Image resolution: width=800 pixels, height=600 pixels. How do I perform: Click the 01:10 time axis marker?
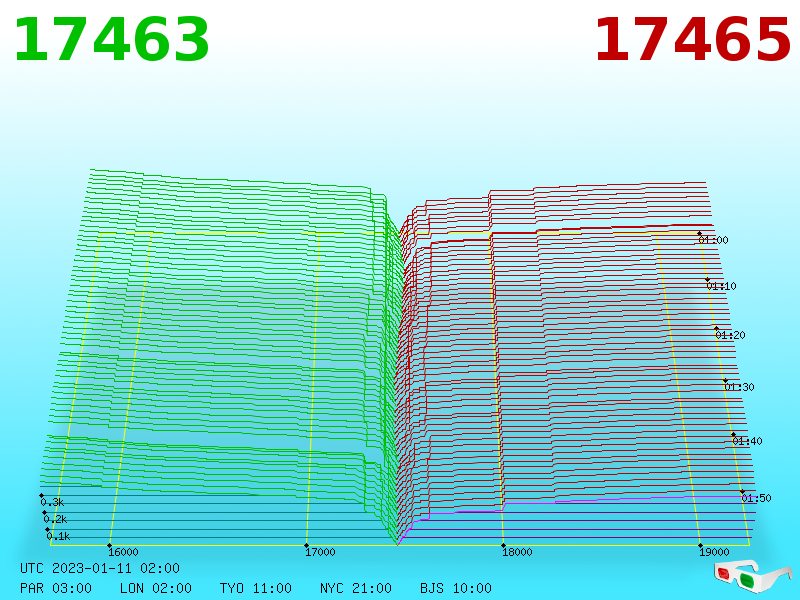tap(721, 286)
